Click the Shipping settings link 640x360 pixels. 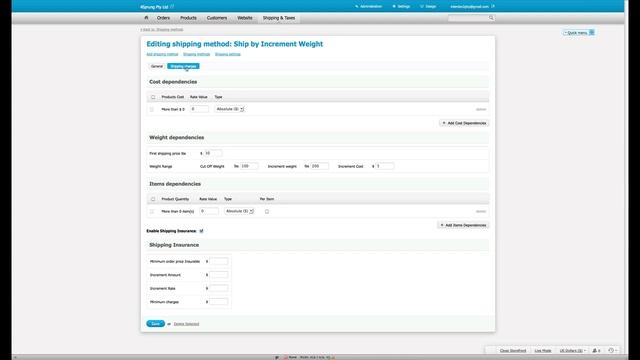228,54
